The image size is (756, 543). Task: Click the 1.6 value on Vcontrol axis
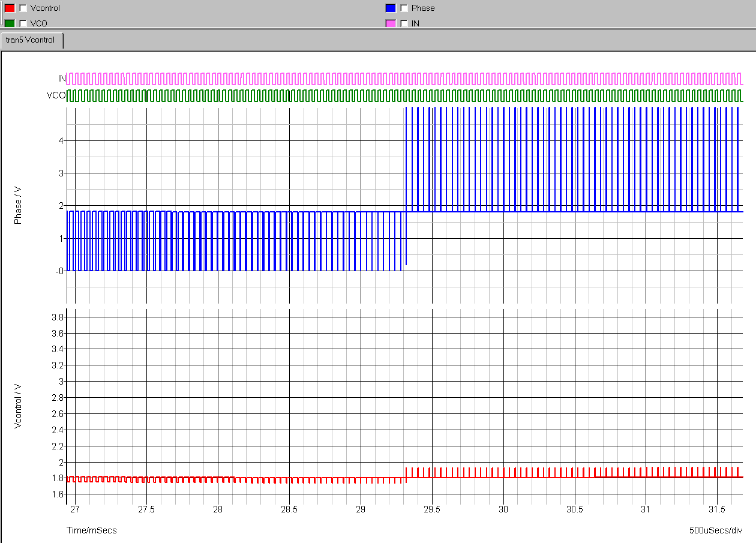[58, 494]
